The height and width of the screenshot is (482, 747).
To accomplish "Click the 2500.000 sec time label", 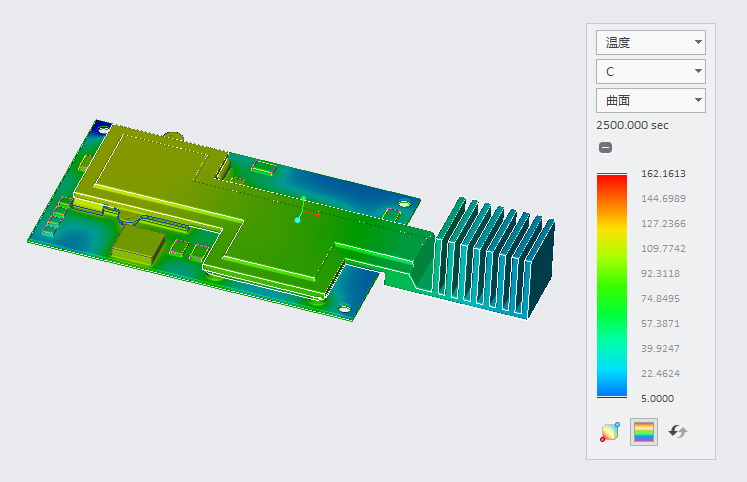I will (632, 125).
